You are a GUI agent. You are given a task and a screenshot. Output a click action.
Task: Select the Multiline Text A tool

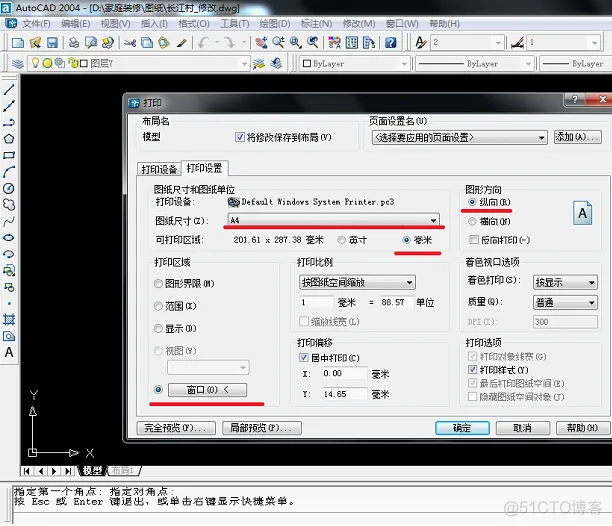(9, 352)
